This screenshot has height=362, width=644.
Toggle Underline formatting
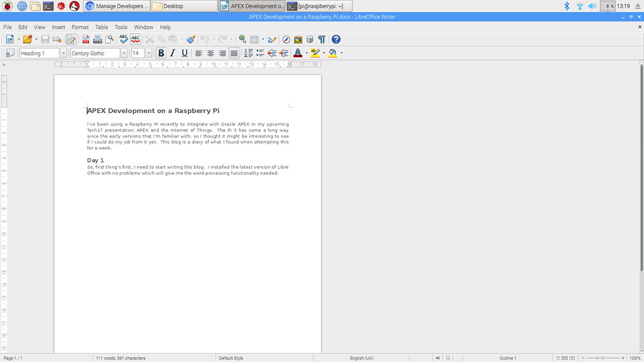coord(185,53)
